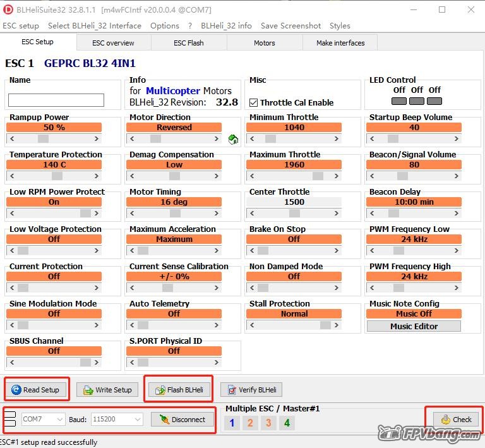This screenshot has height=448, width=485.
Task: Decrease Startup Beep Volume with left arrow
Action: click(x=372, y=138)
